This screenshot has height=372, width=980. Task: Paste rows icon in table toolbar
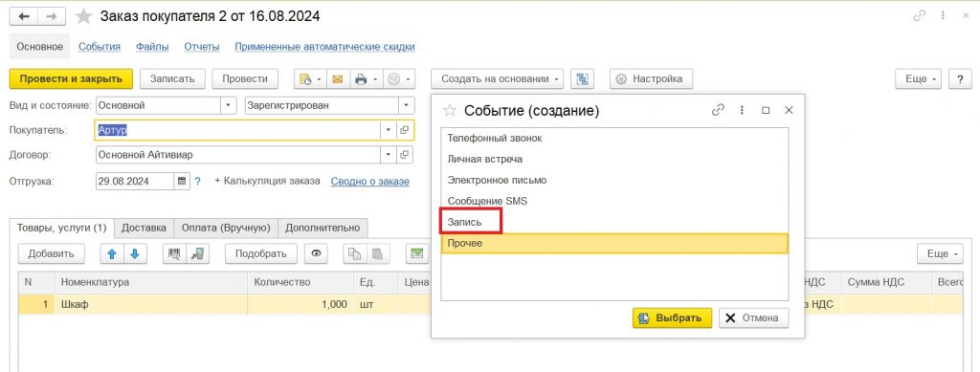[x=377, y=253]
